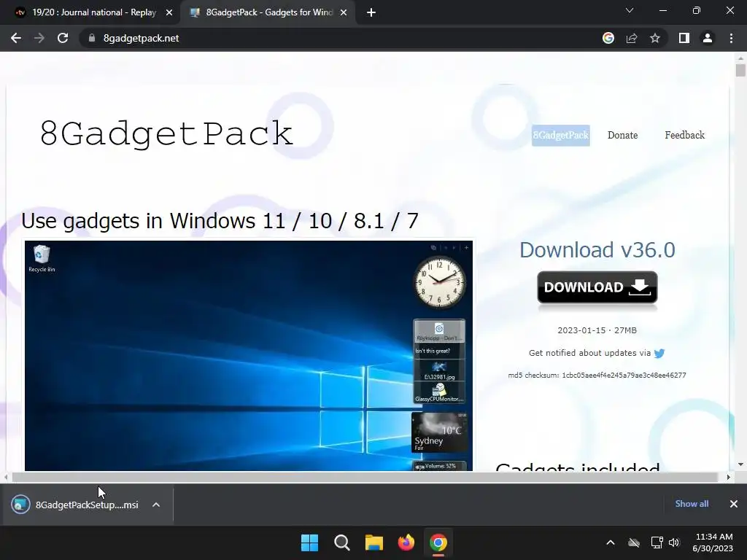Open the network tray icon
The width and height of the screenshot is (747, 560).
coord(657,542)
